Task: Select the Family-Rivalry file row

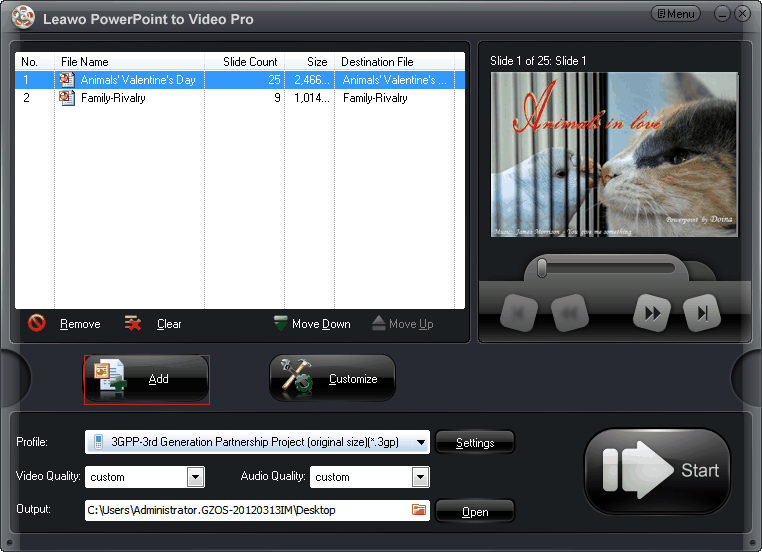Action: click(x=240, y=98)
